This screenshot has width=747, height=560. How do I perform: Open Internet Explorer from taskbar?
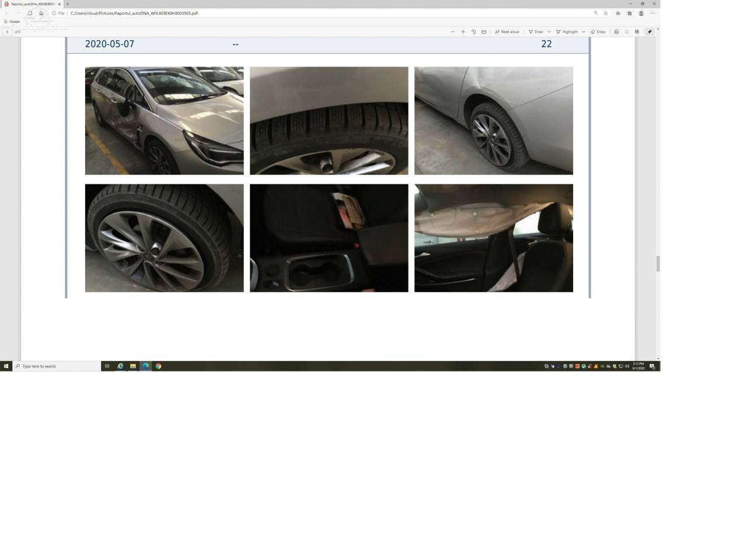pos(120,366)
